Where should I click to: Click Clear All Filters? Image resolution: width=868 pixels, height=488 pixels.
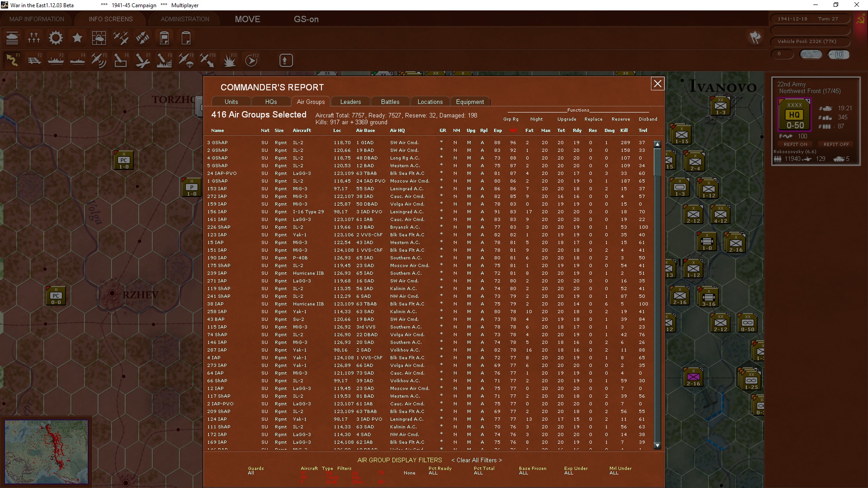click(476, 460)
